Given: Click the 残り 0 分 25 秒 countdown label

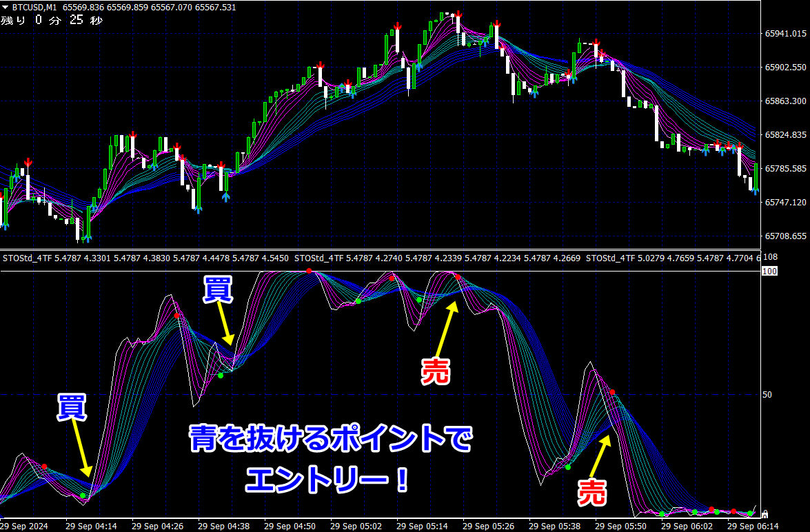Looking at the screenshot, I should (x=52, y=20).
